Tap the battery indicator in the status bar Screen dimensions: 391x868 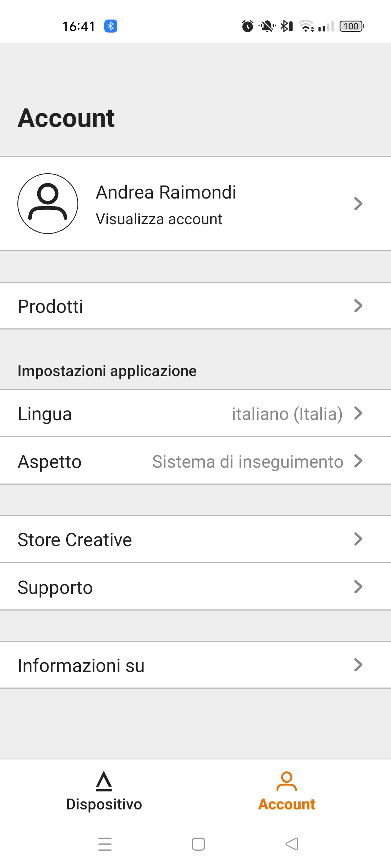coord(352,26)
